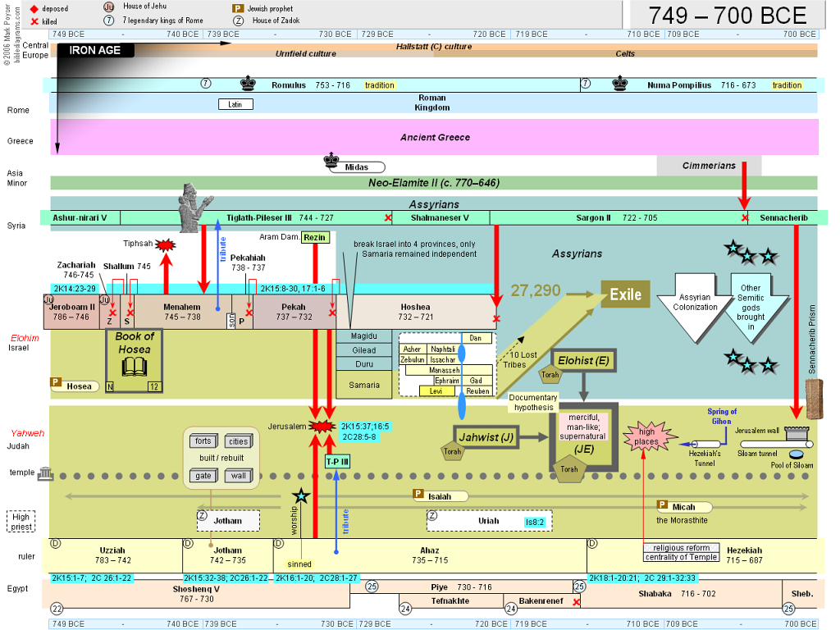
Task: Click the Spring of Gihon label
Action: pyautogui.click(x=722, y=416)
